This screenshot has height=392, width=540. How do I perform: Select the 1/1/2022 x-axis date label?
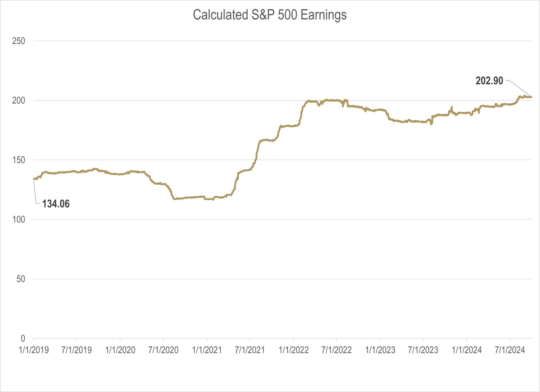pos(294,350)
